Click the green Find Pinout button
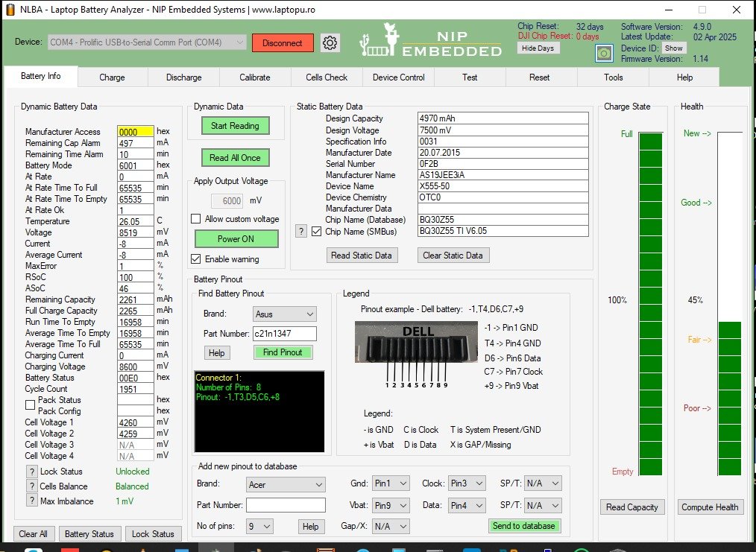This screenshot has width=756, height=552. 283,352
